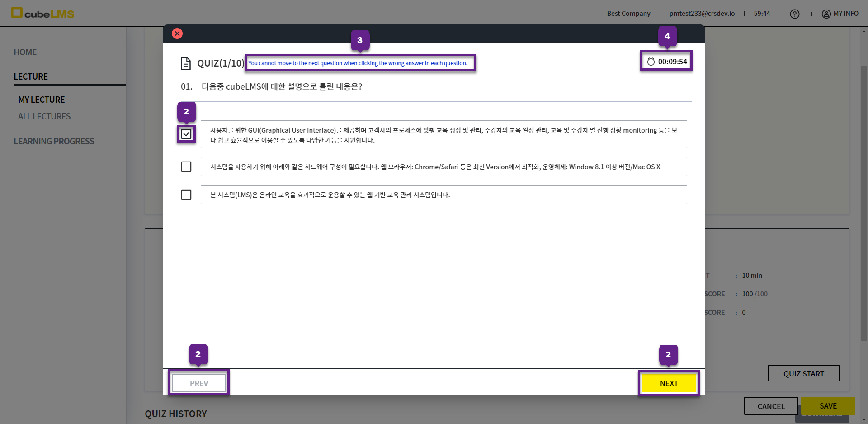Click the SAVE button

click(828, 406)
